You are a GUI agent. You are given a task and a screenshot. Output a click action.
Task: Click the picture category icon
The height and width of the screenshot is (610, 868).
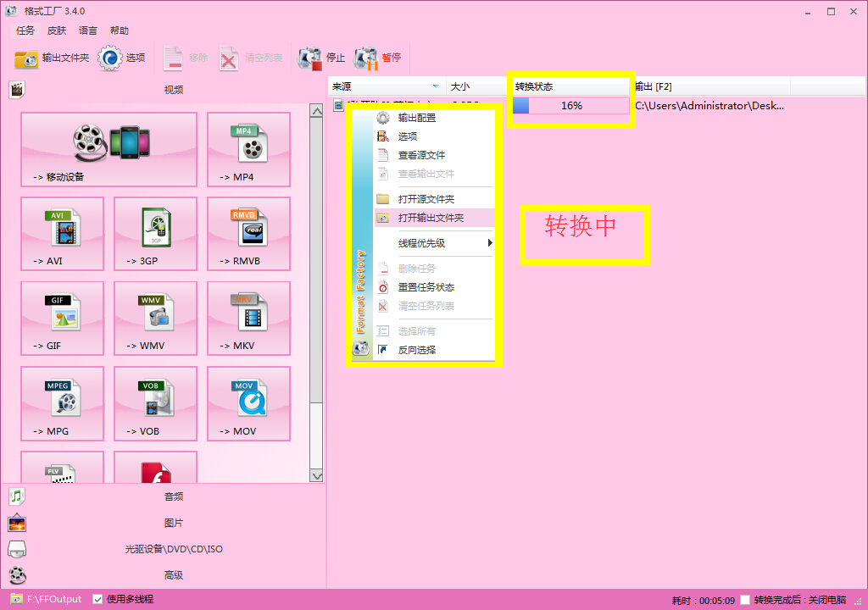(17, 523)
